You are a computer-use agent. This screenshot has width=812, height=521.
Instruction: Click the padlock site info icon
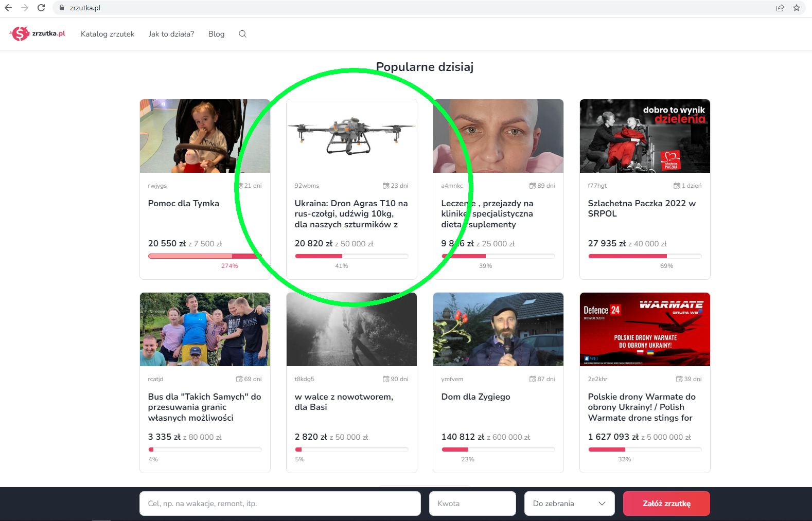click(x=61, y=8)
